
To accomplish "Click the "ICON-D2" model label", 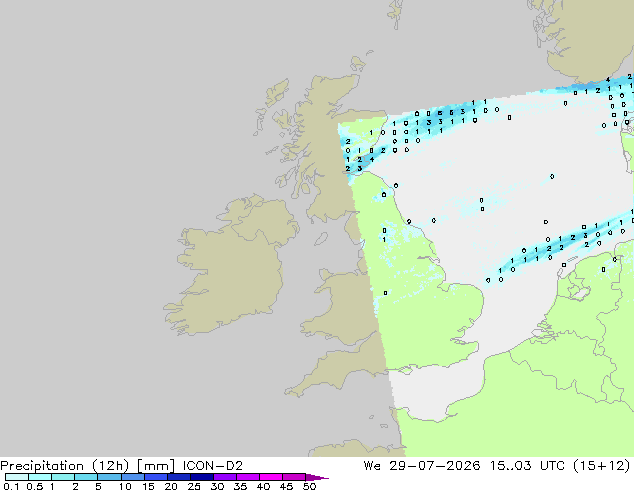I will click(x=213, y=466).
